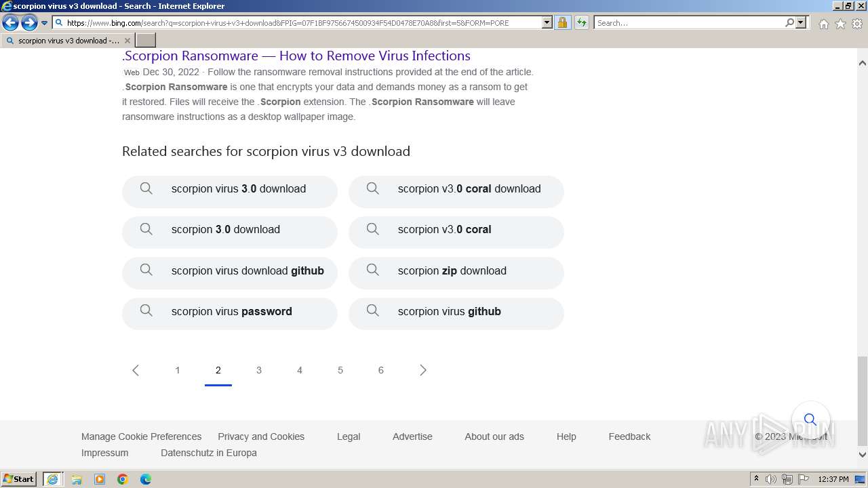Click the browser search box
Screen dimensions: 868x488
coord(688,22)
